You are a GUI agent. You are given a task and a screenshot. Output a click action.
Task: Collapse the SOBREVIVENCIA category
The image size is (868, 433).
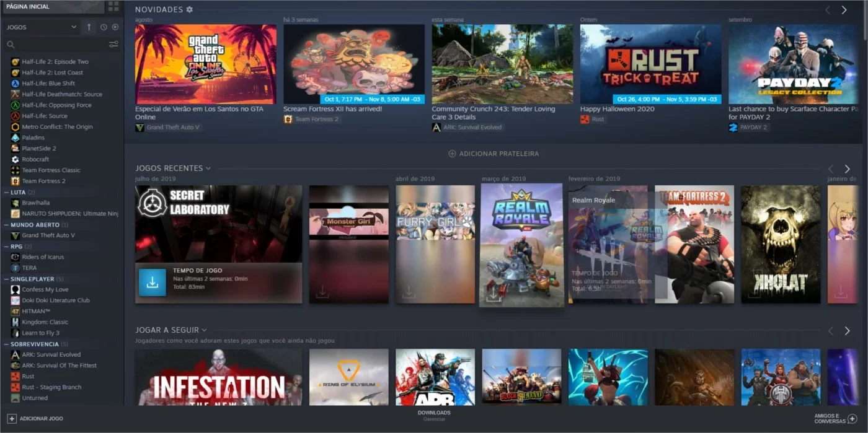pos(6,344)
